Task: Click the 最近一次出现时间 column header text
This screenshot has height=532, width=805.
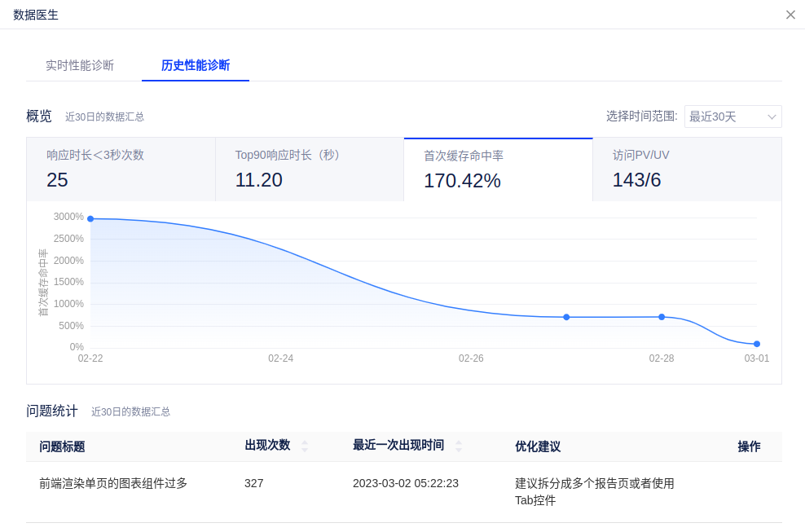Action: [x=398, y=445]
